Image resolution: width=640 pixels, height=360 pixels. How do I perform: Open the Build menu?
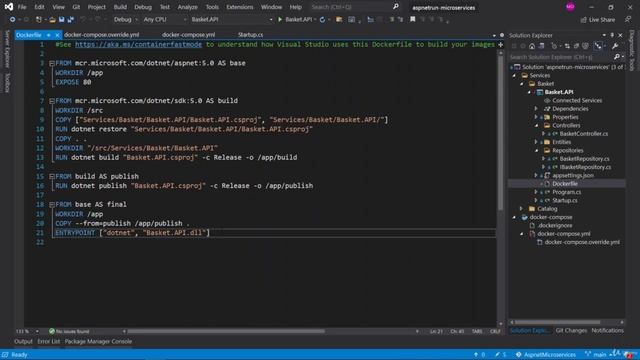(x=120, y=7)
